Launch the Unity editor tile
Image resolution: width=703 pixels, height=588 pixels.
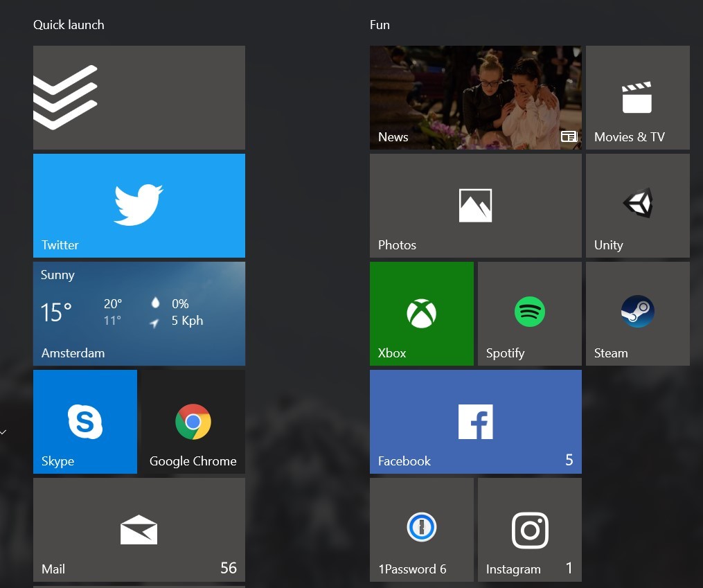click(637, 206)
